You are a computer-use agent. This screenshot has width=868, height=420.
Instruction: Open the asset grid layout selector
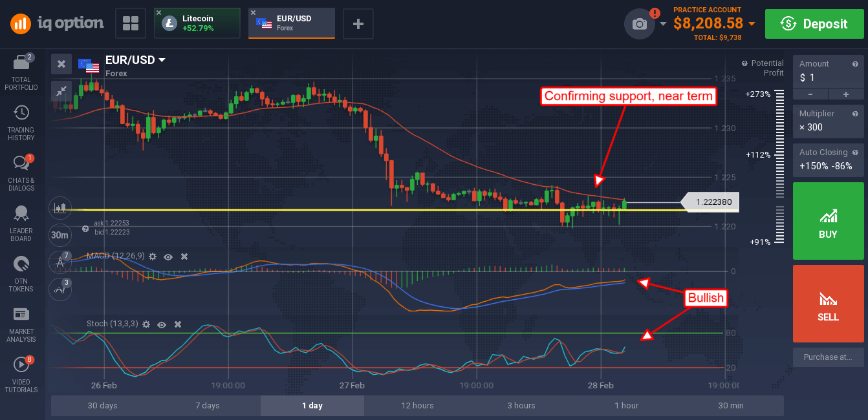131,24
